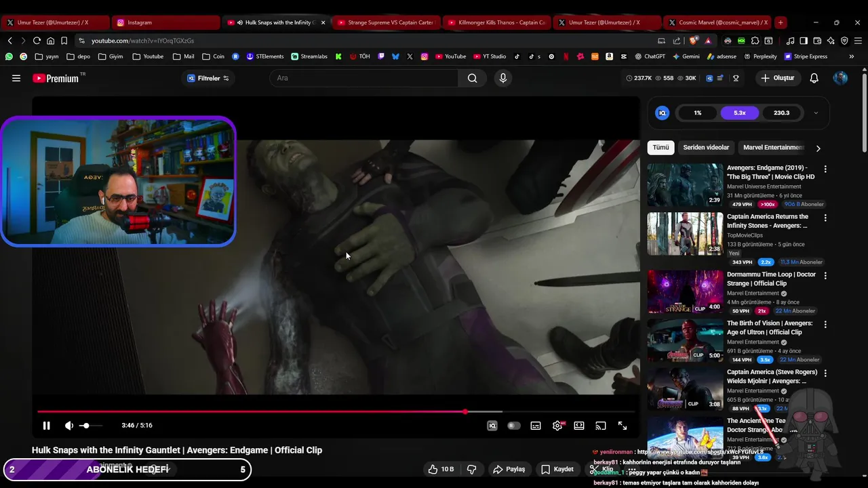Toggle the autoplay switch in the player

[x=514, y=426]
